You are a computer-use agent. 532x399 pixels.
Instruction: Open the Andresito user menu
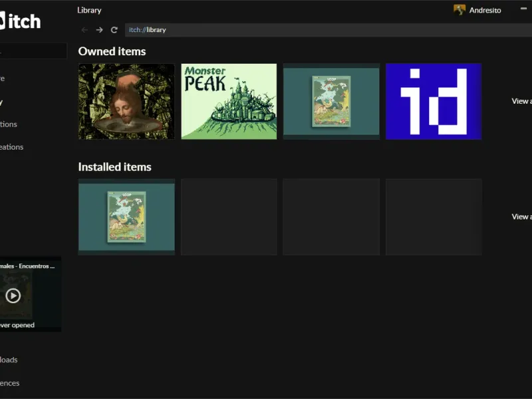click(x=477, y=10)
